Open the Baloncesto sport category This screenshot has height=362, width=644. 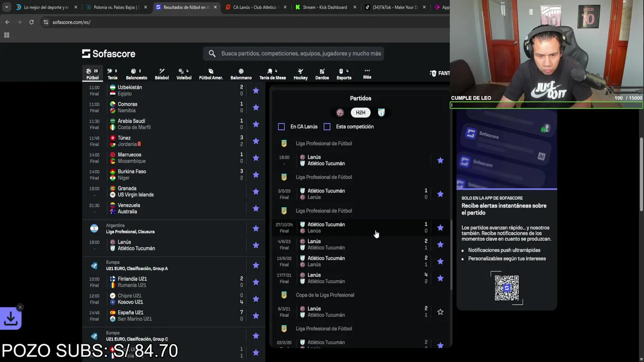tap(136, 74)
